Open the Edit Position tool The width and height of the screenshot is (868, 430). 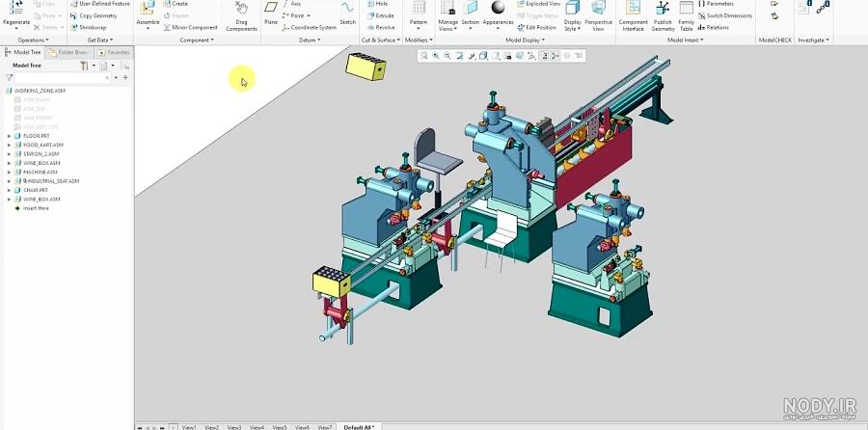[537, 27]
